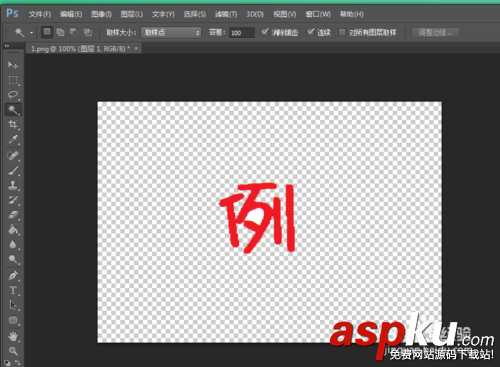This screenshot has height=367, width=500.
Task: Select the Horizontal Type tool
Action: [13, 290]
